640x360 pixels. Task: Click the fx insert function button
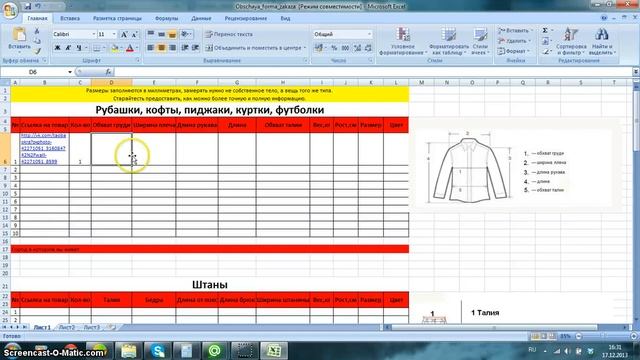(108, 72)
